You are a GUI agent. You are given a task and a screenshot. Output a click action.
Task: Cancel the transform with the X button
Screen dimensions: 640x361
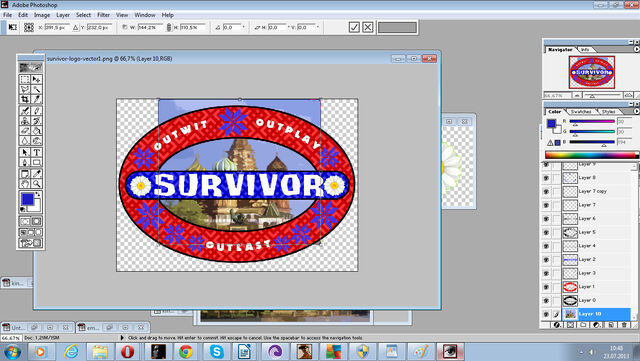368,27
